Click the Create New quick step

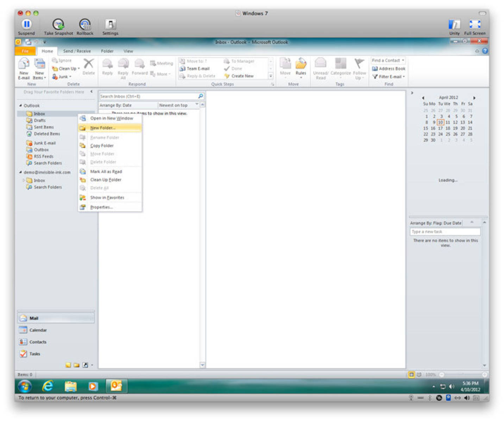(x=239, y=76)
